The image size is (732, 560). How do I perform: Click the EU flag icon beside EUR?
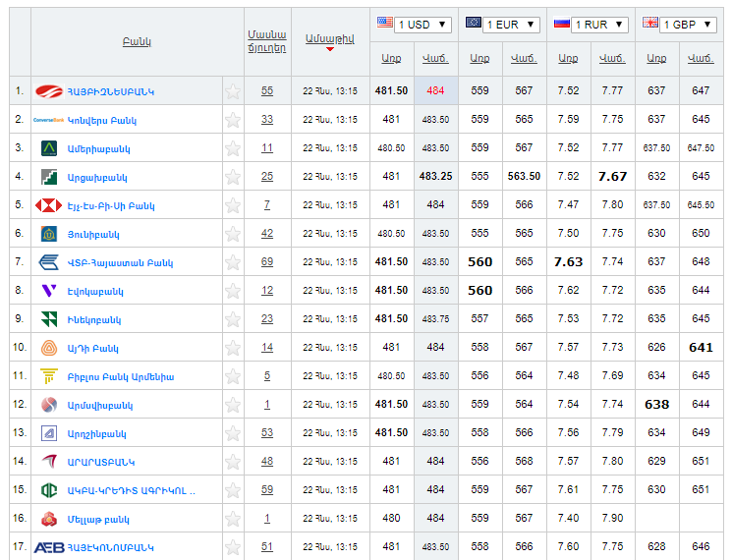tap(474, 22)
